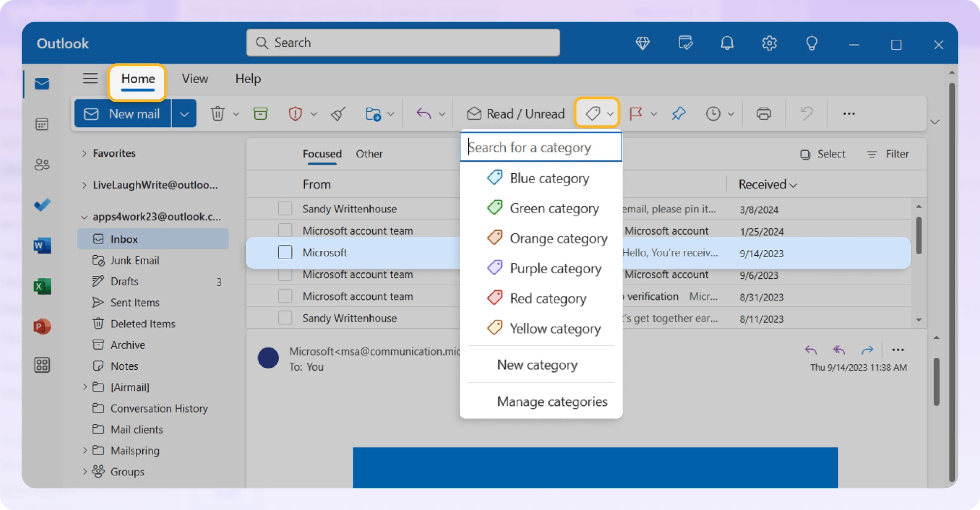Open the People view from the sidebar
980x510 pixels.
42,165
